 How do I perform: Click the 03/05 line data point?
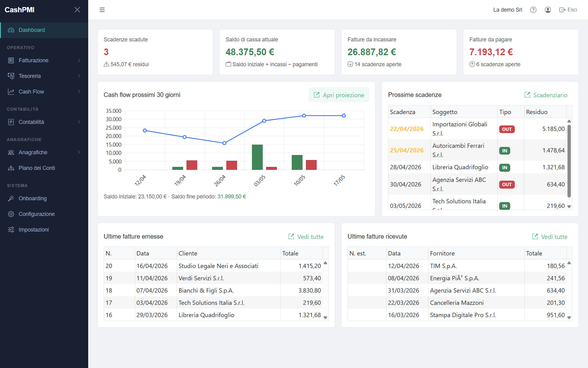pos(264,121)
